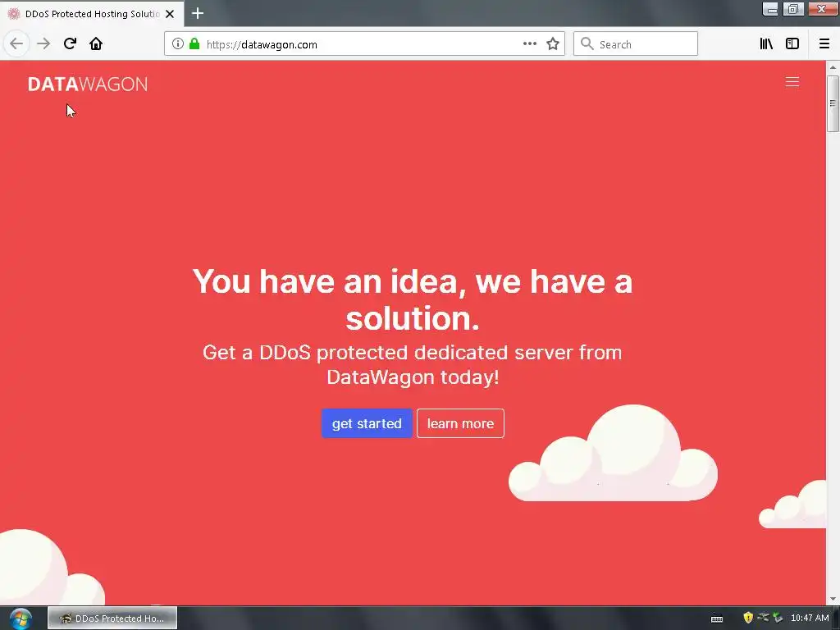Open the Firefox hamburger menu
Image resolution: width=840 pixels, height=630 pixels.
(x=824, y=44)
